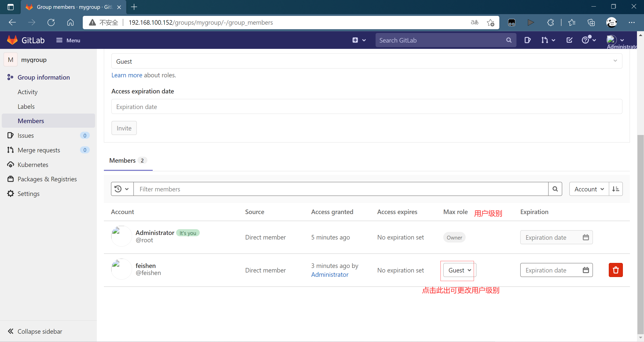Click the browser refresh button

(51, 22)
